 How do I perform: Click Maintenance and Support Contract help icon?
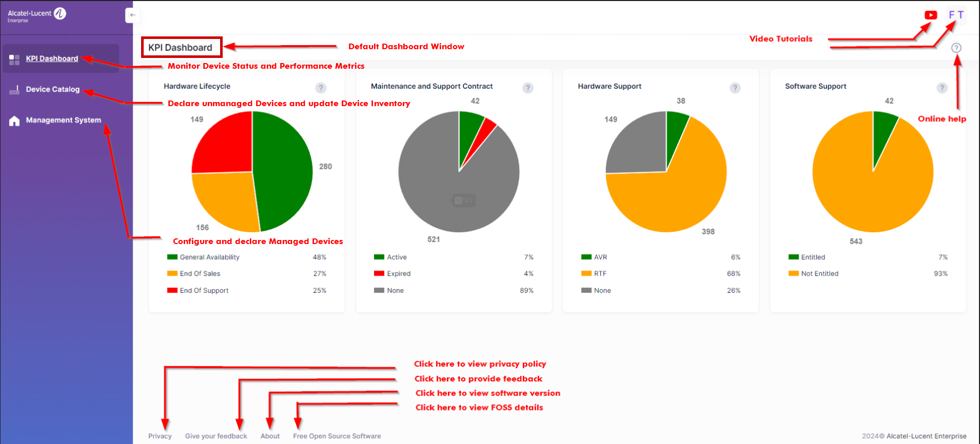527,88
